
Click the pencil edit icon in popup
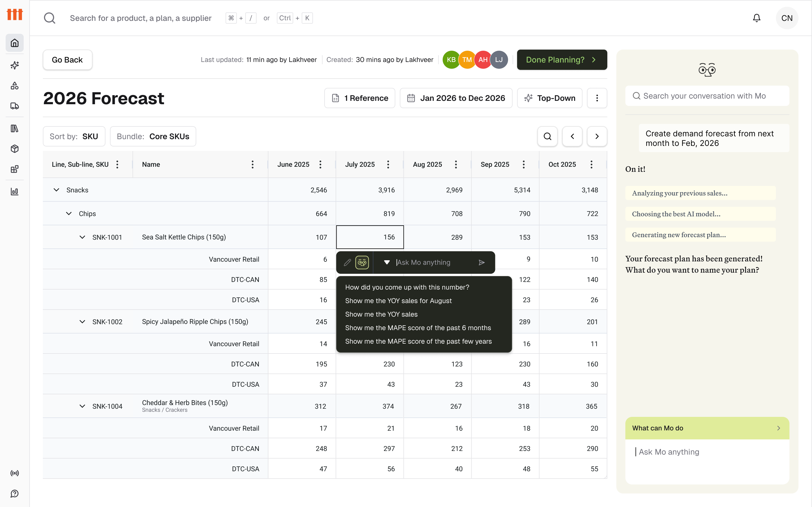click(347, 263)
